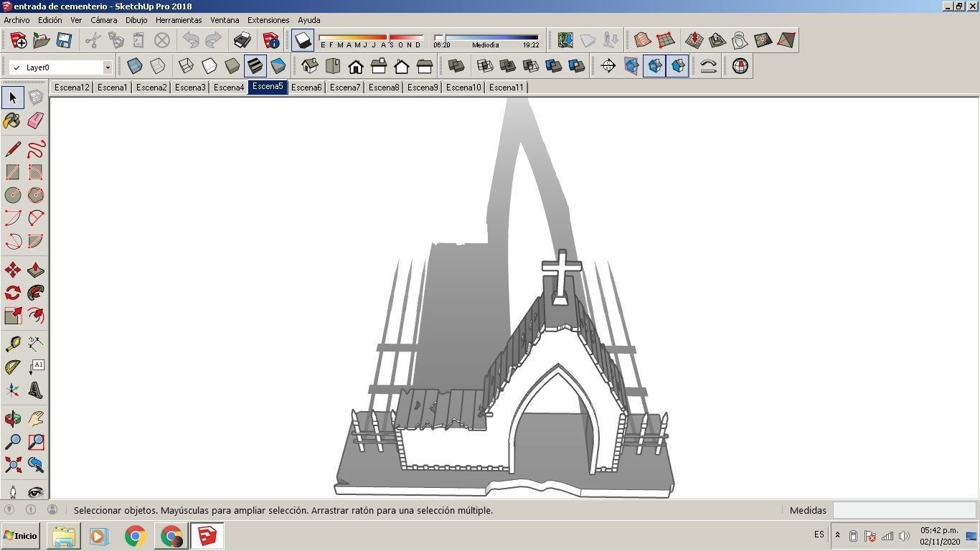Select the Follow Me tool
The image size is (980, 551).
(35, 293)
